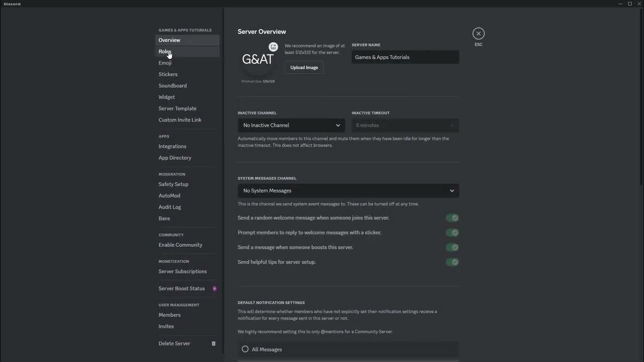Select the All Messages radio option
644x362 pixels.
[245, 349]
